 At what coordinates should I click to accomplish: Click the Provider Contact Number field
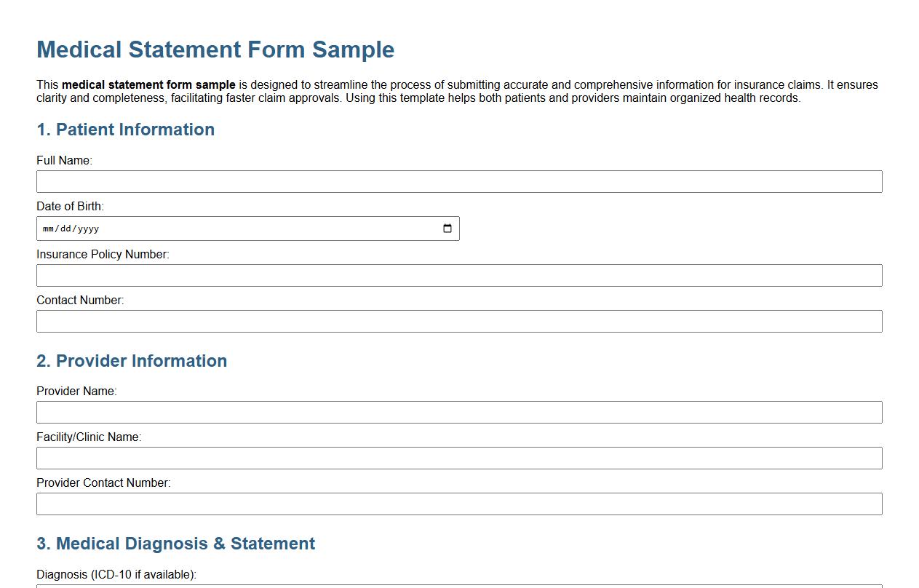[x=458, y=503]
